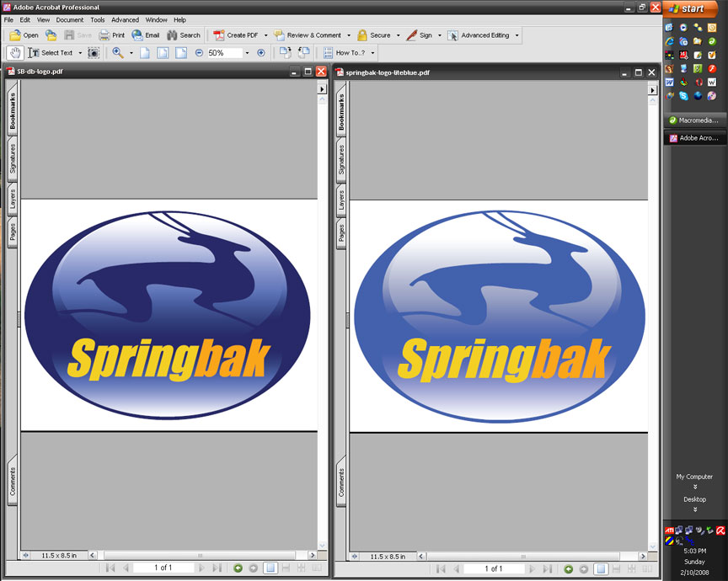Toggle Comments panel in left document window
Image resolution: width=728 pixels, height=581 pixels.
(x=13, y=482)
